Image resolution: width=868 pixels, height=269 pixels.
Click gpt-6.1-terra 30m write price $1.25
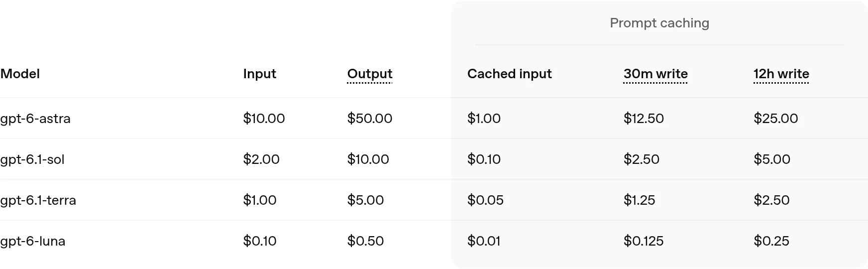640,200
